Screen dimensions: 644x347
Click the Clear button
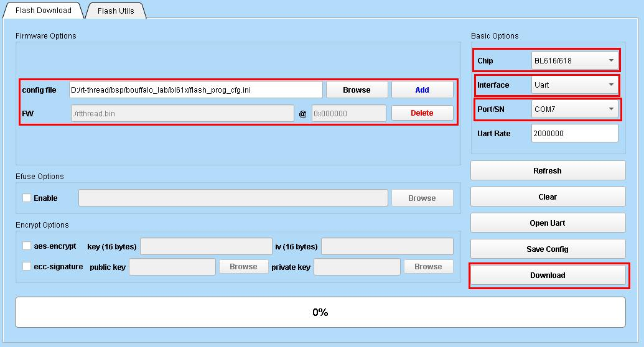click(548, 197)
